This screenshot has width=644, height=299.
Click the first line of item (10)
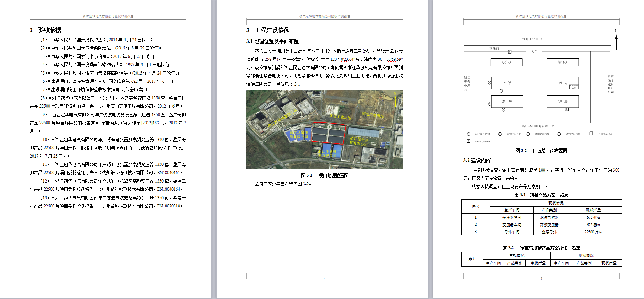click(113, 140)
